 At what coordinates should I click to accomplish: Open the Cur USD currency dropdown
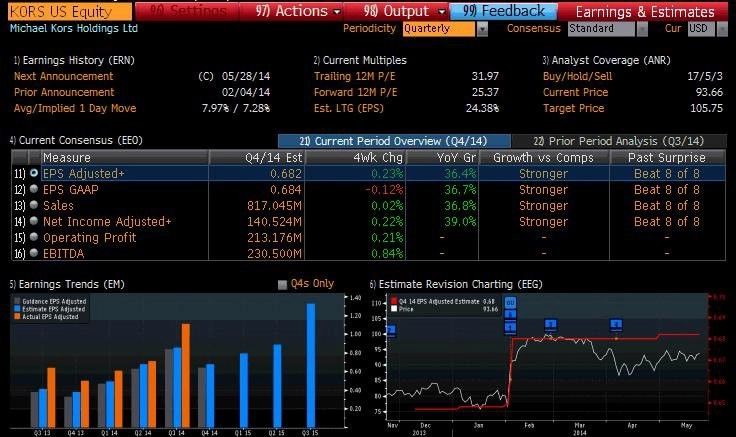pos(721,29)
